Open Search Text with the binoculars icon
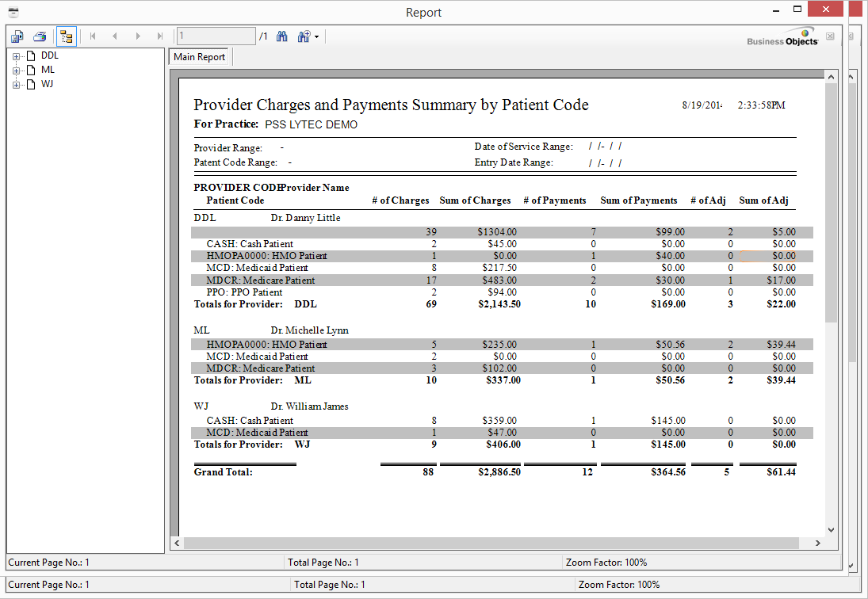The width and height of the screenshot is (868, 599). coord(282,36)
